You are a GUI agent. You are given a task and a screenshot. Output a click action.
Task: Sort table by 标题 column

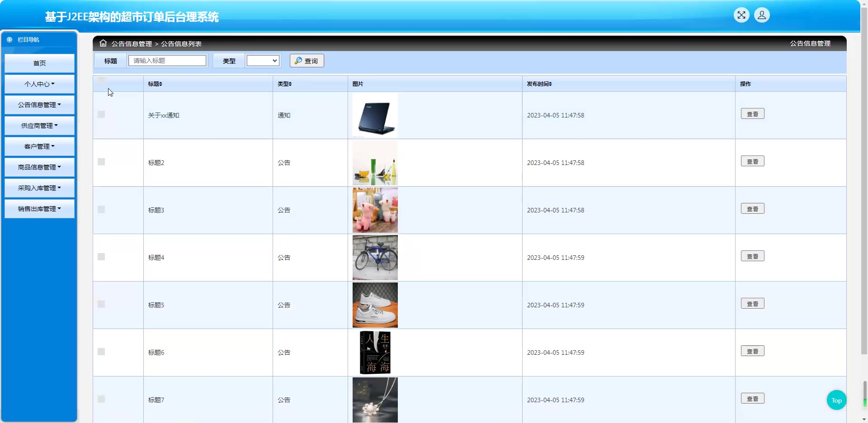click(155, 84)
